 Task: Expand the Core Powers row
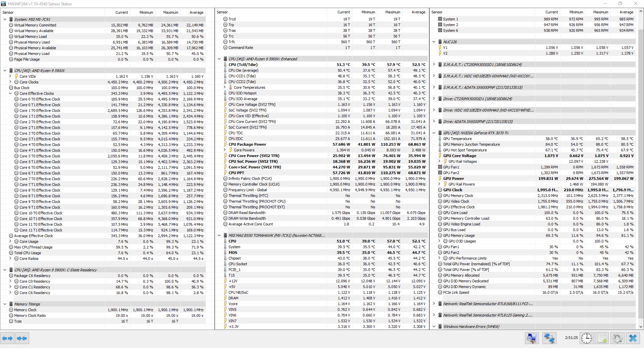pyautogui.click(x=225, y=150)
